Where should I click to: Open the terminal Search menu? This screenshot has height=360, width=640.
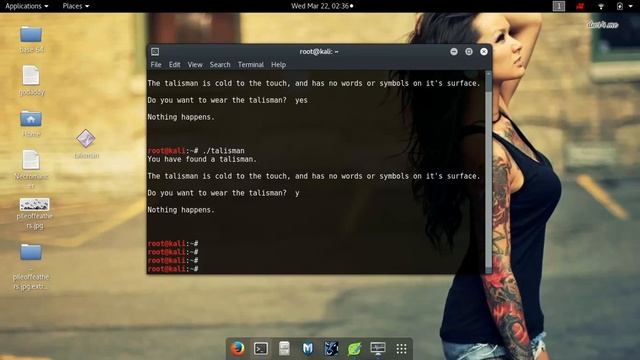coord(220,64)
